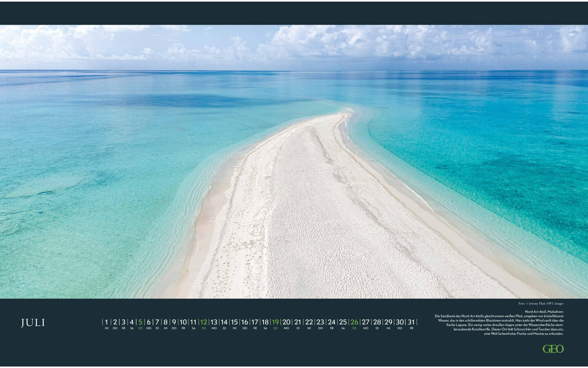Choose date 22 in the calendar row

(x=309, y=322)
